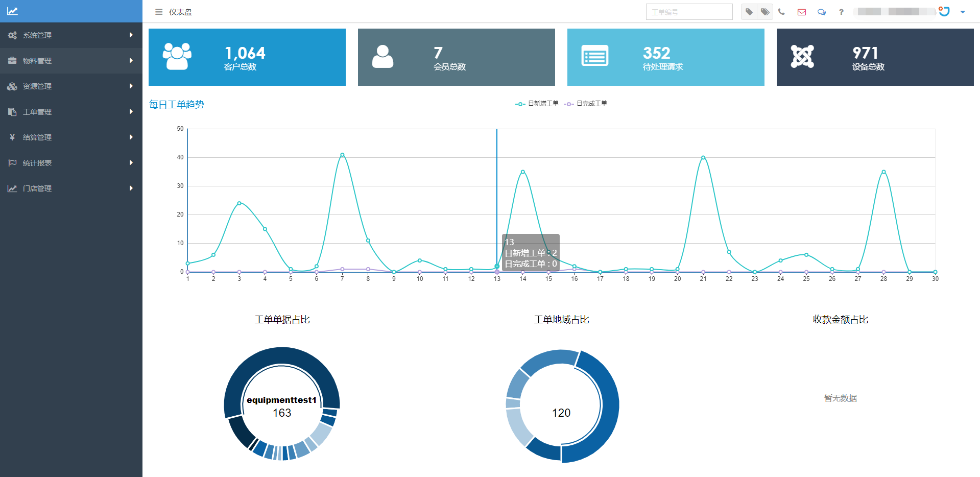Click the question mark help icon
980x477 pixels.
tap(841, 12)
